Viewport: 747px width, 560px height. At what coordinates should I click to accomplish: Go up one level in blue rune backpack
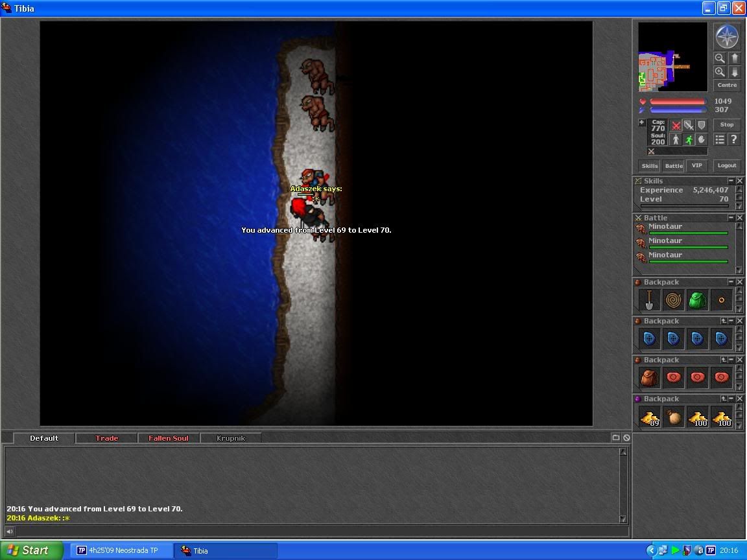[724, 321]
